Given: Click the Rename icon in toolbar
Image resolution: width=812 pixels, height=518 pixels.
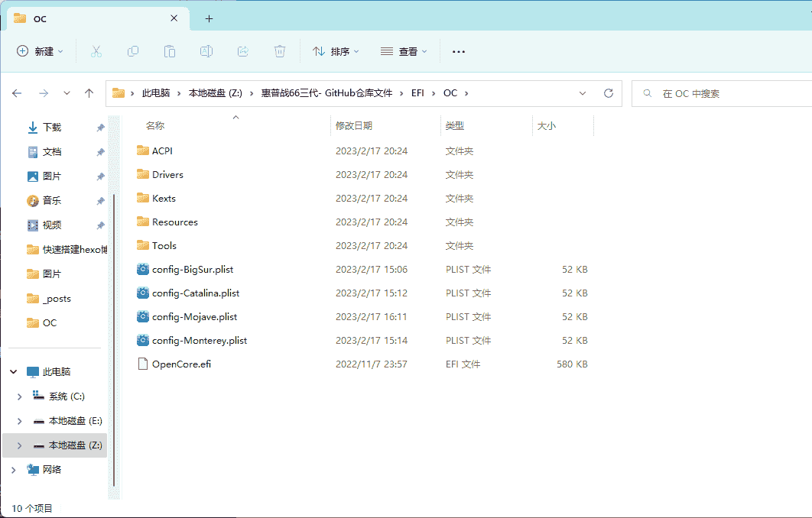Looking at the screenshot, I should [x=206, y=51].
